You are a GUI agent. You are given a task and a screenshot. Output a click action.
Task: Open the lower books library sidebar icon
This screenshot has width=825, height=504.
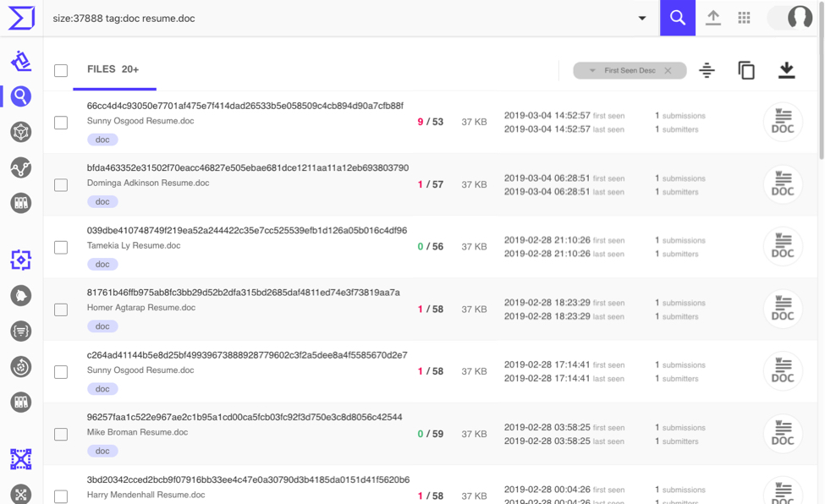(21, 403)
